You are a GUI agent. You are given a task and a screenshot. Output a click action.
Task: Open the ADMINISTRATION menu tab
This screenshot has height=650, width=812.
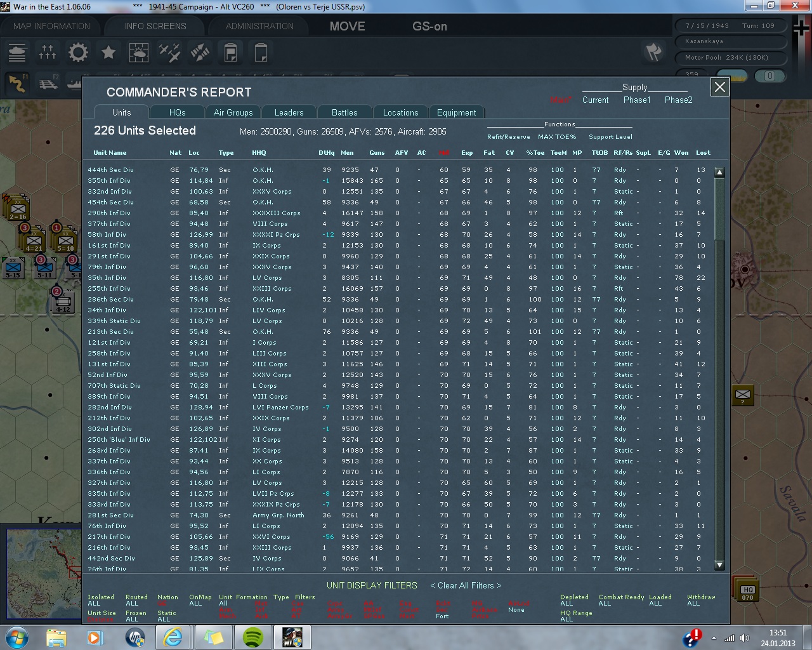tap(259, 26)
